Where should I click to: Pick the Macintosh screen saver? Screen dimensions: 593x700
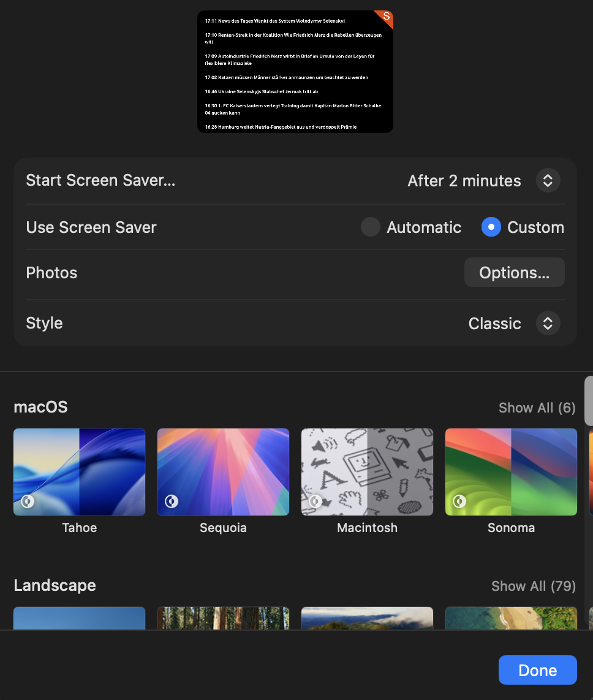point(367,471)
